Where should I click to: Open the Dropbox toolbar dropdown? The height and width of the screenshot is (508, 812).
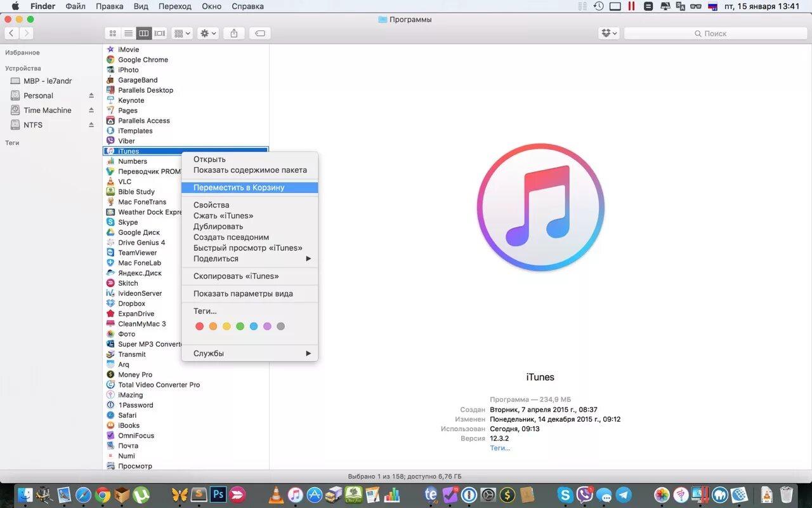[609, 33]
